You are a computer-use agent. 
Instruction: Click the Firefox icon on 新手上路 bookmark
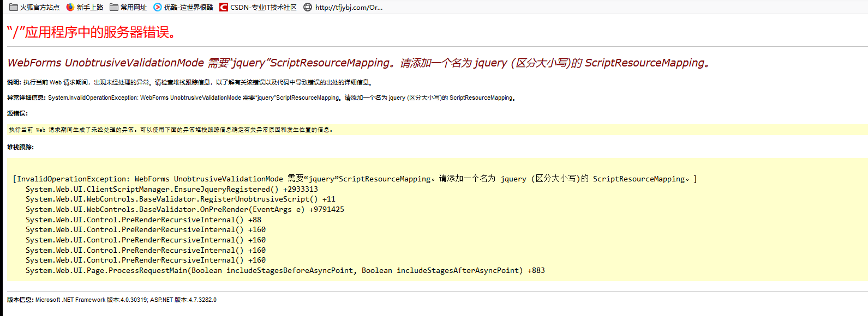pyautogui.click(x=70, y=7)
